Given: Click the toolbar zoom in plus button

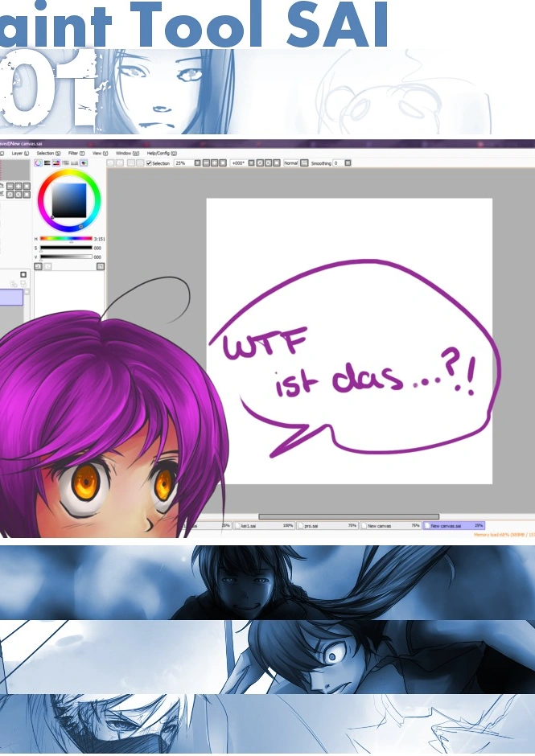Looking at the screenshot, I should [214, 163].
